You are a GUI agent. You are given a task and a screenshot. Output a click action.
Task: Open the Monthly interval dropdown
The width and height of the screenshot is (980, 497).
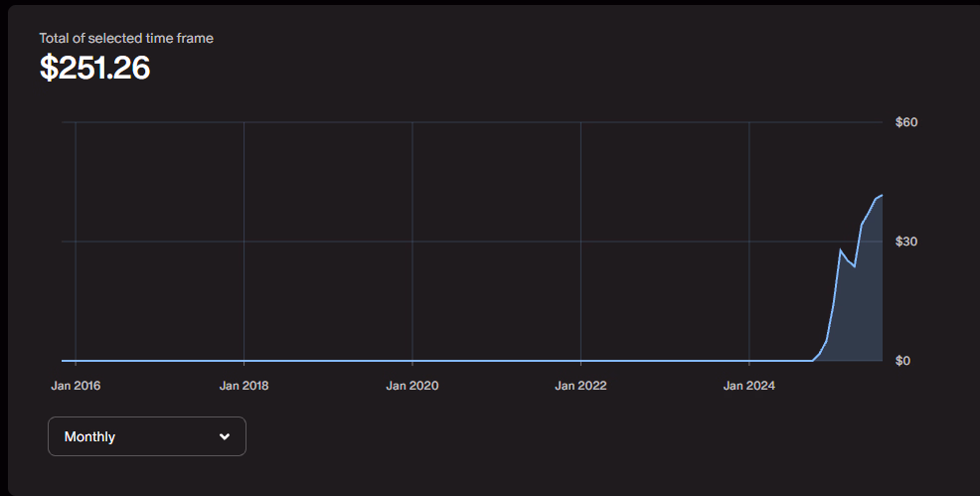click(x=146, y=436)
